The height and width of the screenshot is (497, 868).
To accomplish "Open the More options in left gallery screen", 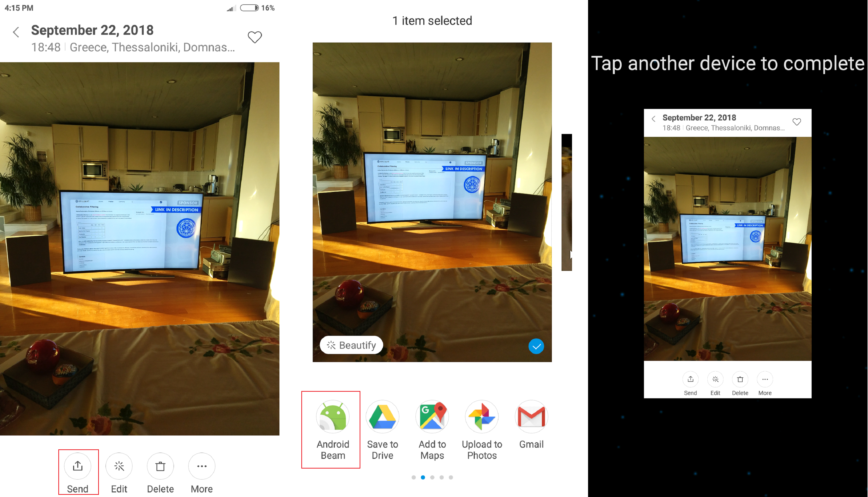I will click(201, 466).
